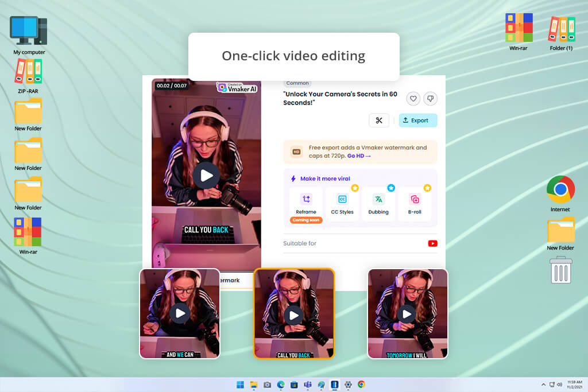Click the scissors trim icon
Screen dimensions: 588x392
coord(379,121)
